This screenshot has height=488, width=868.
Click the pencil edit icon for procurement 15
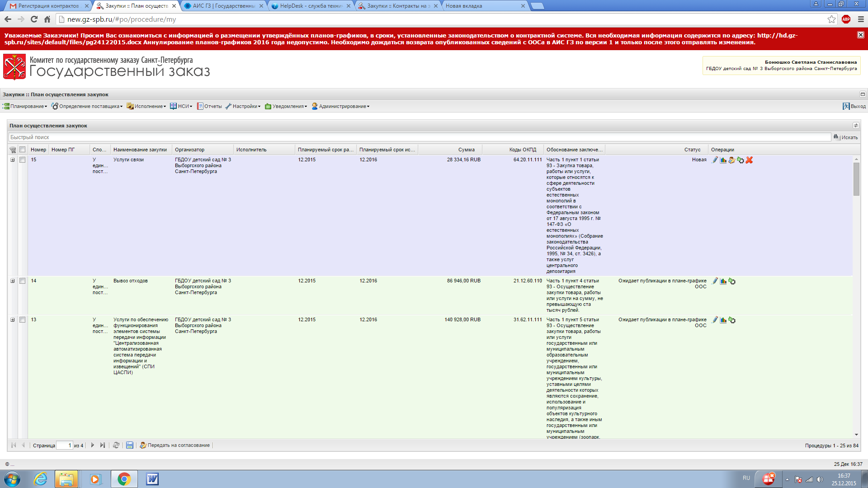(x=715, y=160)
